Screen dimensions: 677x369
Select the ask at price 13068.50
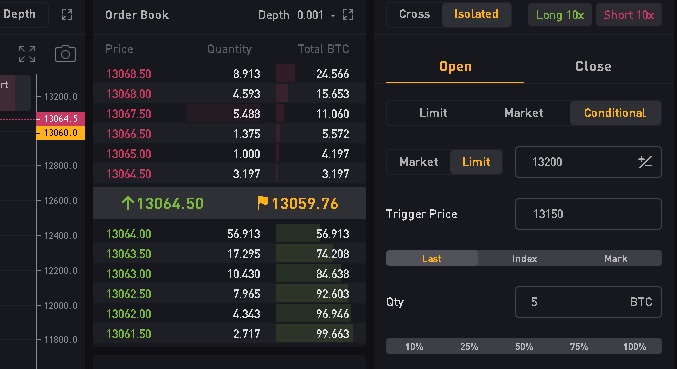tap(229, 74)
